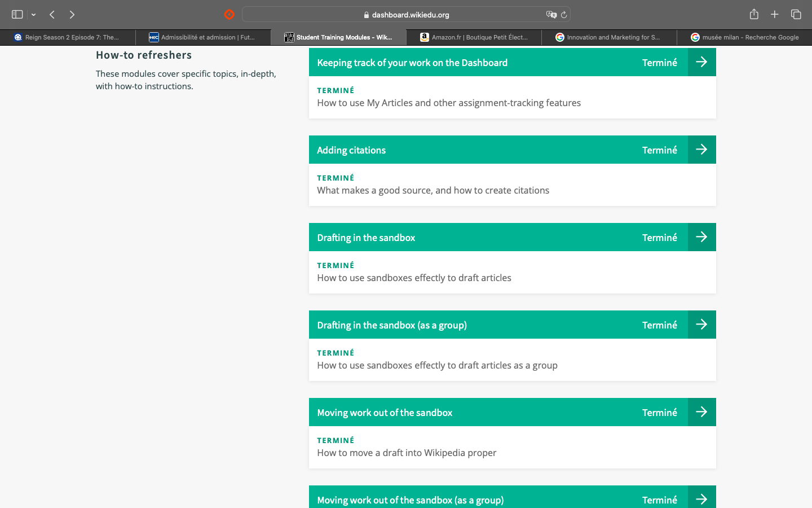Click text What makes a good source
Viewport: 812px width, 508px height.
(433, 190)
